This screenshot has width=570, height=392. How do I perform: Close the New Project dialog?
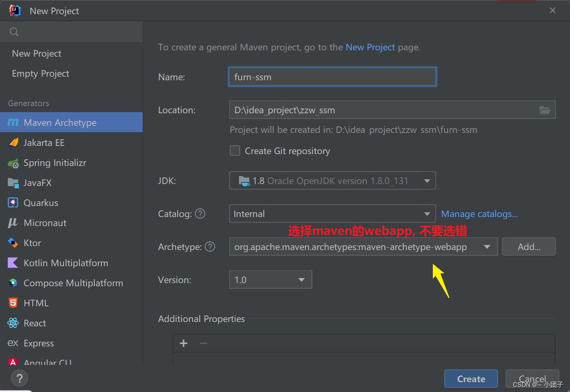click(x=553, y=11)
